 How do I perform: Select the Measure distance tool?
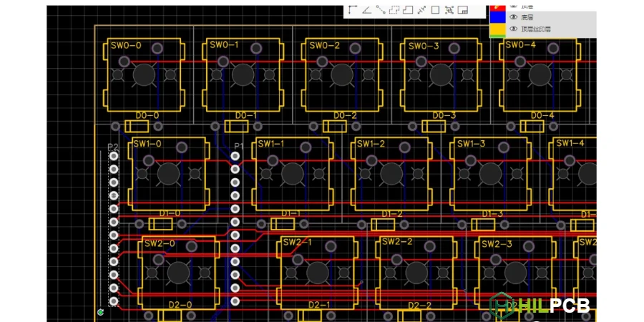(421, 9)
